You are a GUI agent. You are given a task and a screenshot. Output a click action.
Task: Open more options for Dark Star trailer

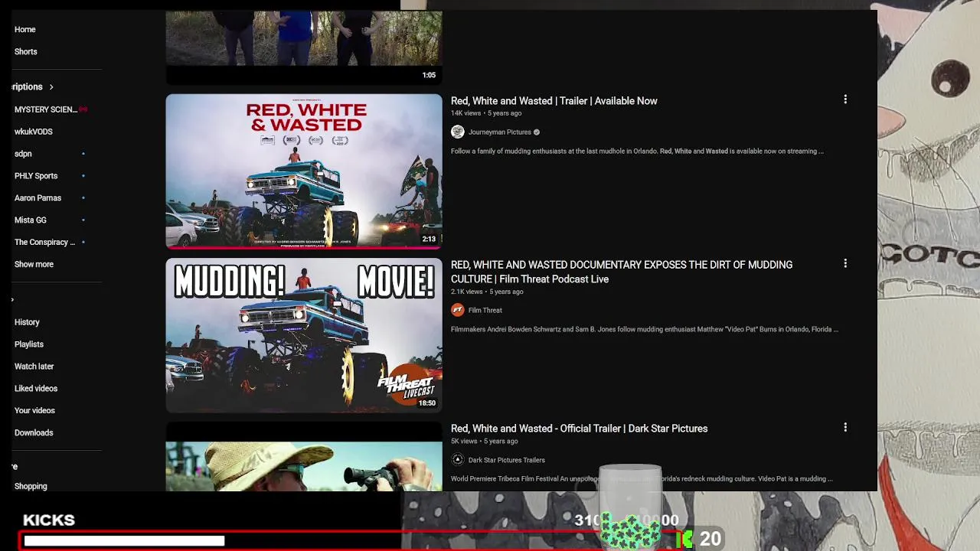(845, 427)
